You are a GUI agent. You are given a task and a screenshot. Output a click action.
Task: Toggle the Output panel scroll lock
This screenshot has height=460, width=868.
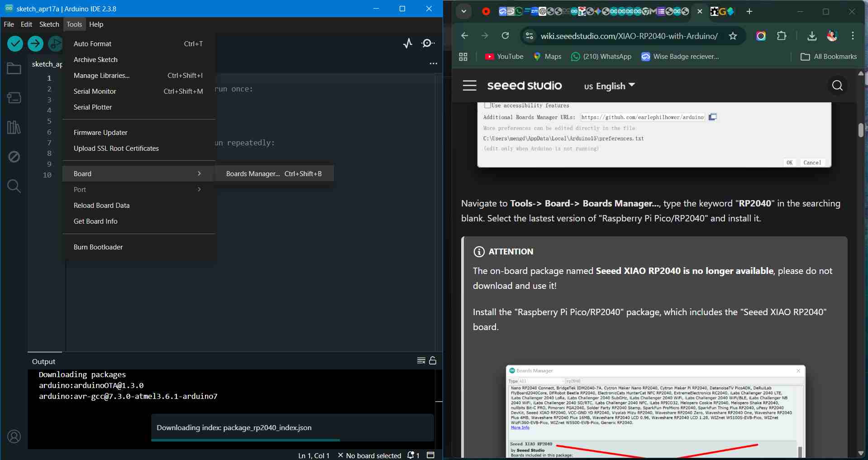click(x=433, y=360)
